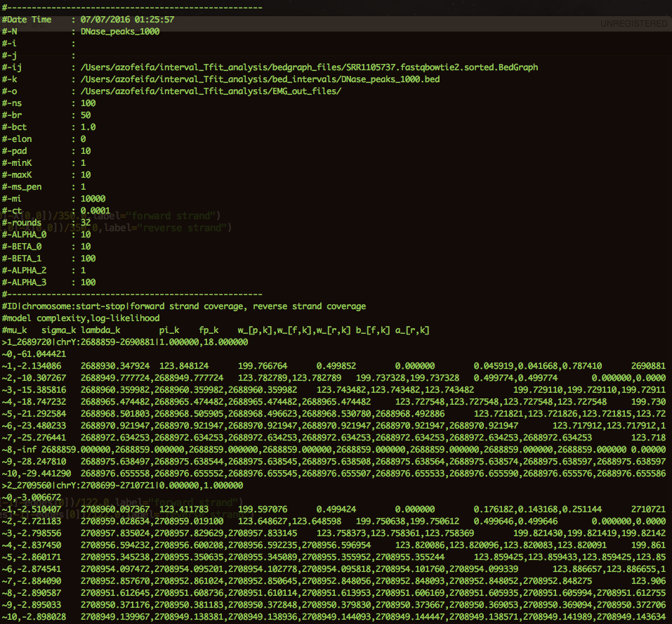Click the ~2,-10.307267 model line
This screenshot has width=672, height=624.
coord(334,378)
